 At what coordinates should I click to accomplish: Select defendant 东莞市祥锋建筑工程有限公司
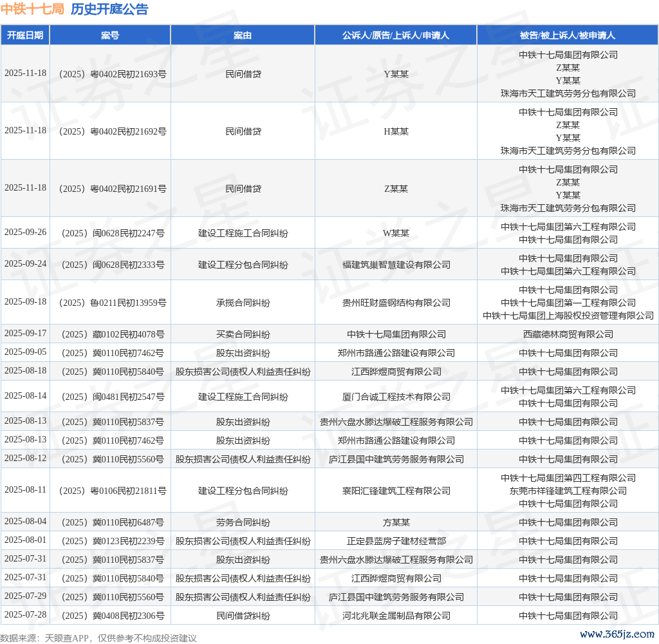(x=568, y=491)
